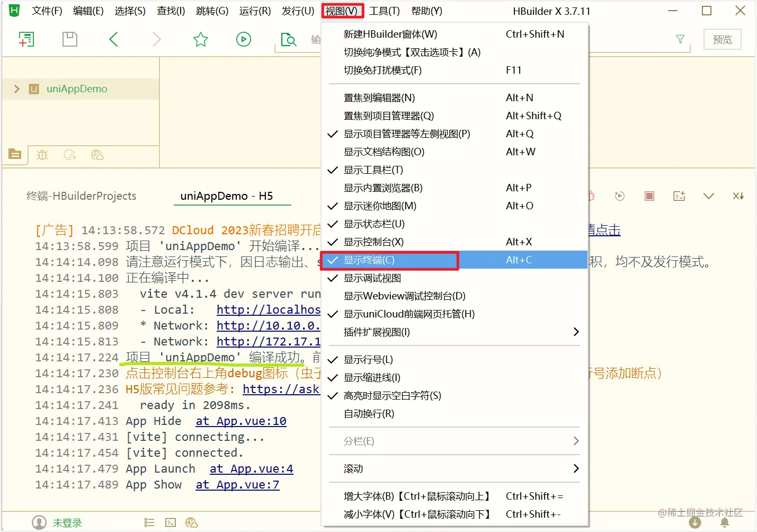Image resolution: width=757 pixels, height=532 pixels.
Task: Collapse the console with down chevron
Action: 709,196
